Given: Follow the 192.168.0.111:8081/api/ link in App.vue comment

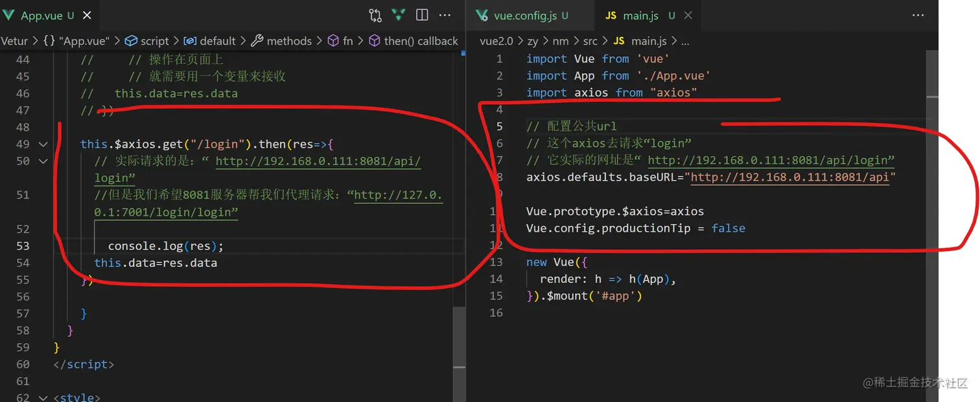Looking at the screenshot, I should [x=318, y=161].
